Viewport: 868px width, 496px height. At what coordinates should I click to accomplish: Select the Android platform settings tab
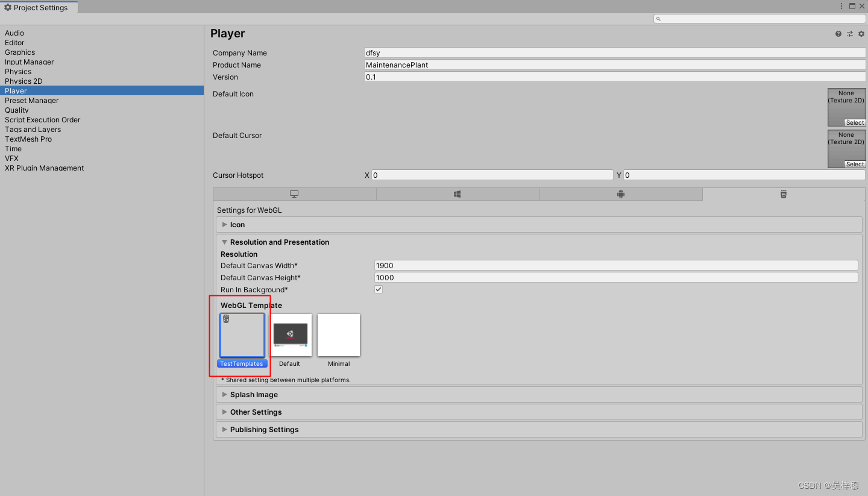click(x=620, y=193)
